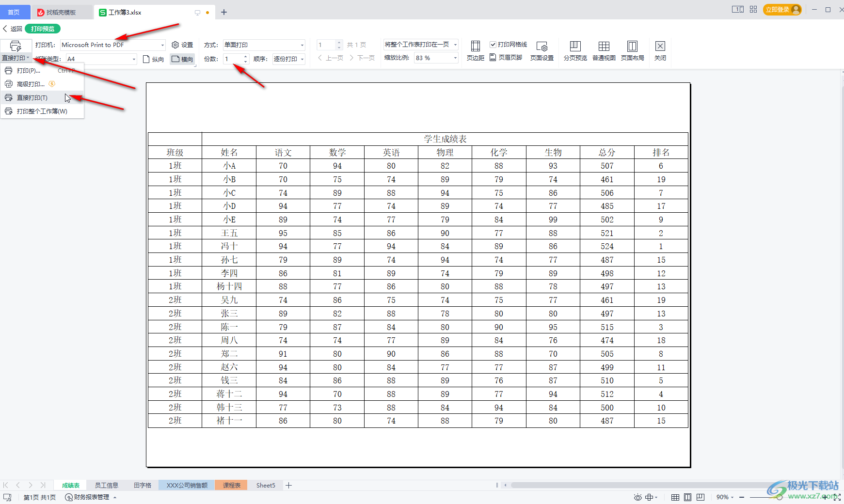Image resolution: width=844 pixels, height=504 pixels.
Task: Select 工作簿3.xlsx document tab
Action: [125, 13]
